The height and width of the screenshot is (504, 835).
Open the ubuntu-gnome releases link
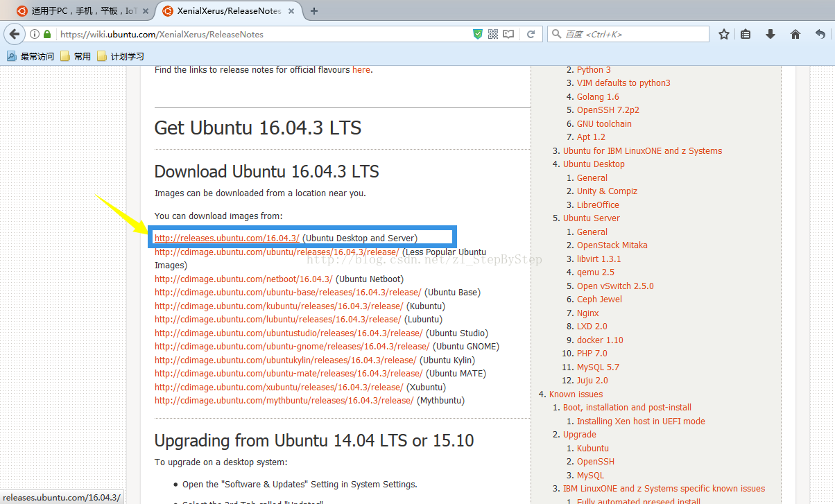click(292, 346)
